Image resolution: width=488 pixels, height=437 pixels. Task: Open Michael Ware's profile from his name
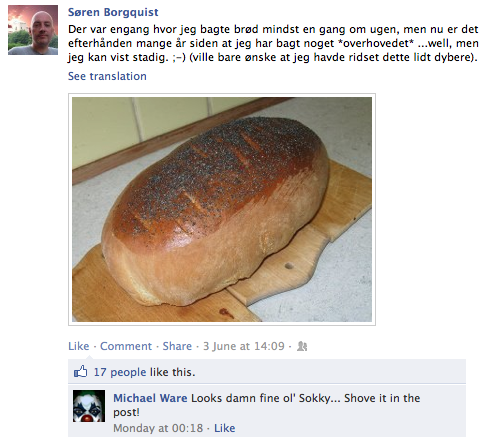click(150, 398)
